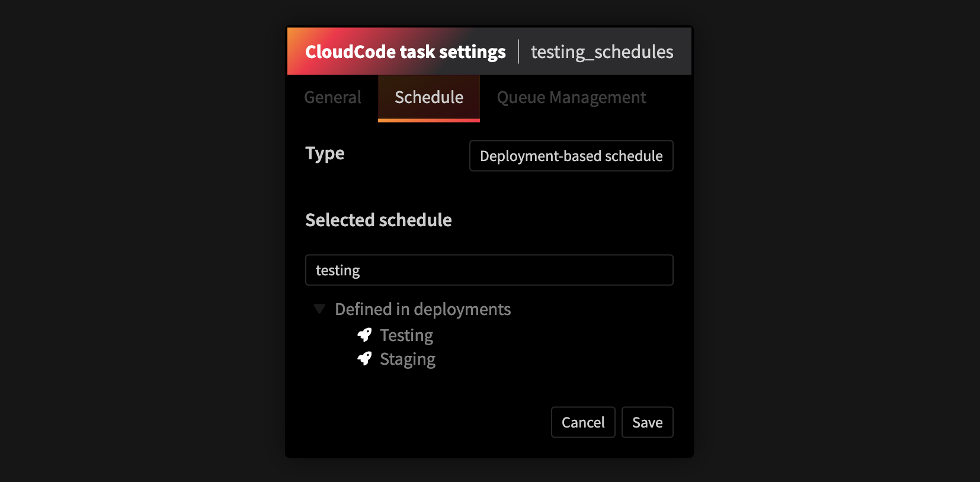This screenshot has width=980, height=482.
Task: Click the orange underline beneath Schedule tab
Action: 429,120
